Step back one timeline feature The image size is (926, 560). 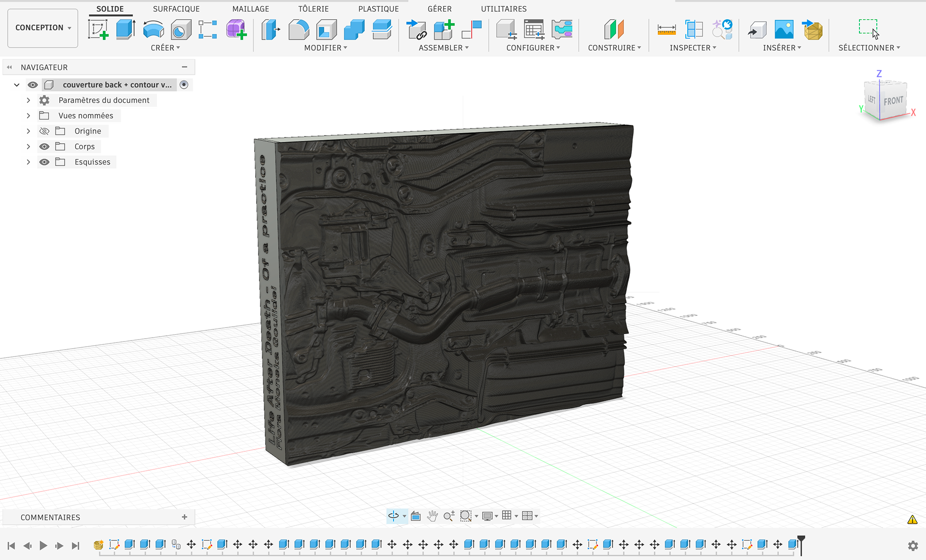(27, 546)
